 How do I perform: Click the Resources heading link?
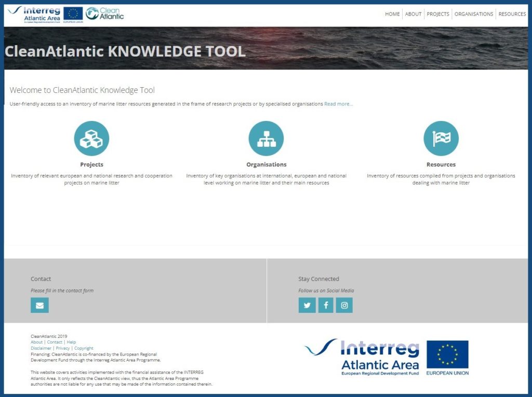pos(441,165)
